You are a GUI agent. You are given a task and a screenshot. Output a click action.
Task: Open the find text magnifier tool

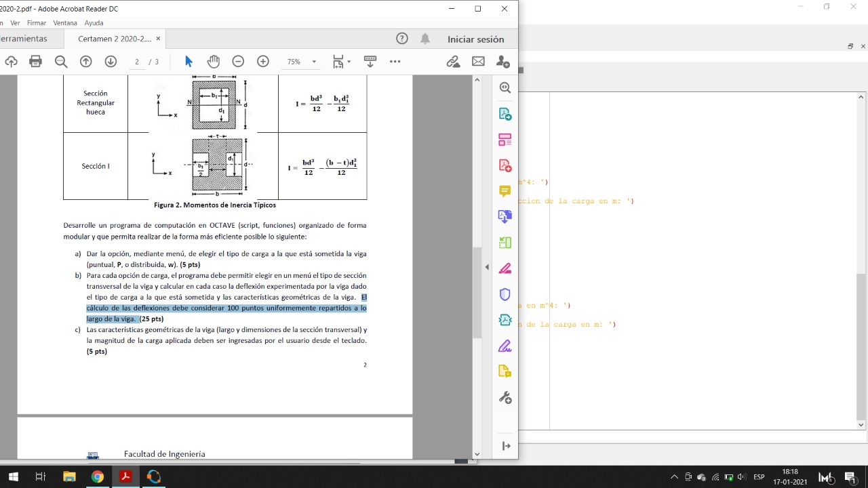61,62
